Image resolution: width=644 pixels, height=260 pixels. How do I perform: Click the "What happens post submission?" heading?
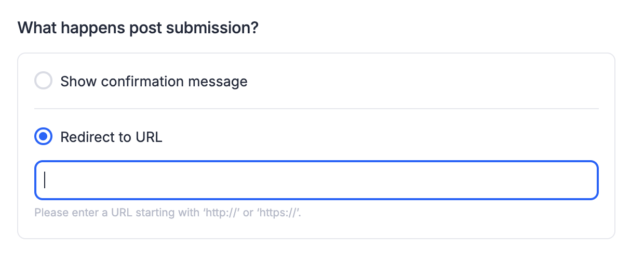point(138,28)
